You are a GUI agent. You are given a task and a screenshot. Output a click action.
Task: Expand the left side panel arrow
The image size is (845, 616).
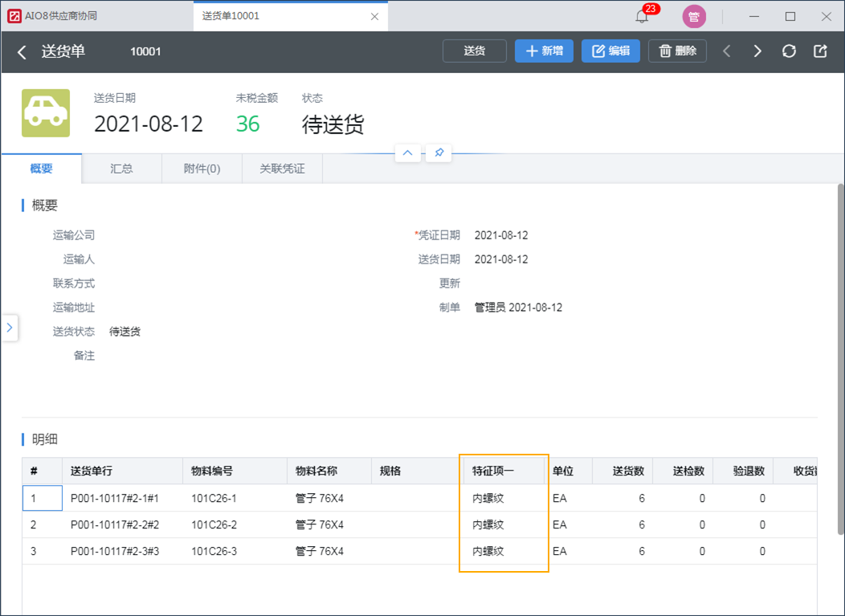[9, 327]
